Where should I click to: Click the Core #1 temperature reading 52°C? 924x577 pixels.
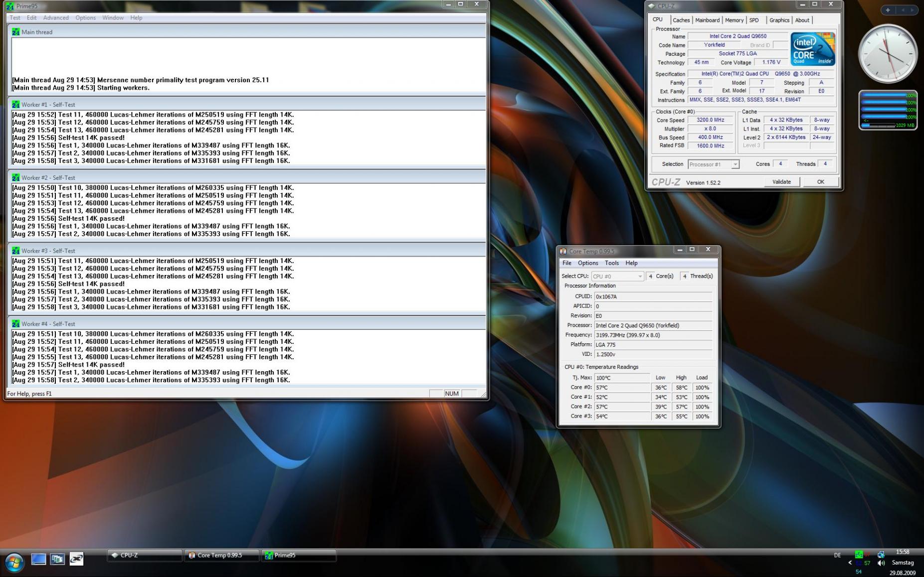click(622, 397)
